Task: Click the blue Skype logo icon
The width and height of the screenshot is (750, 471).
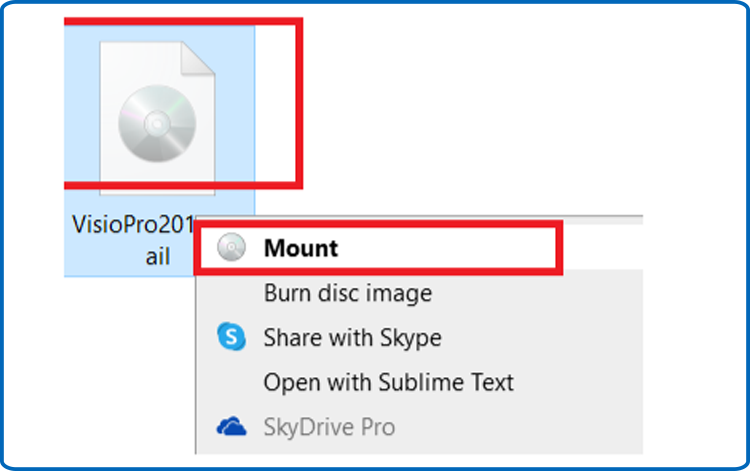Action: 232,337
